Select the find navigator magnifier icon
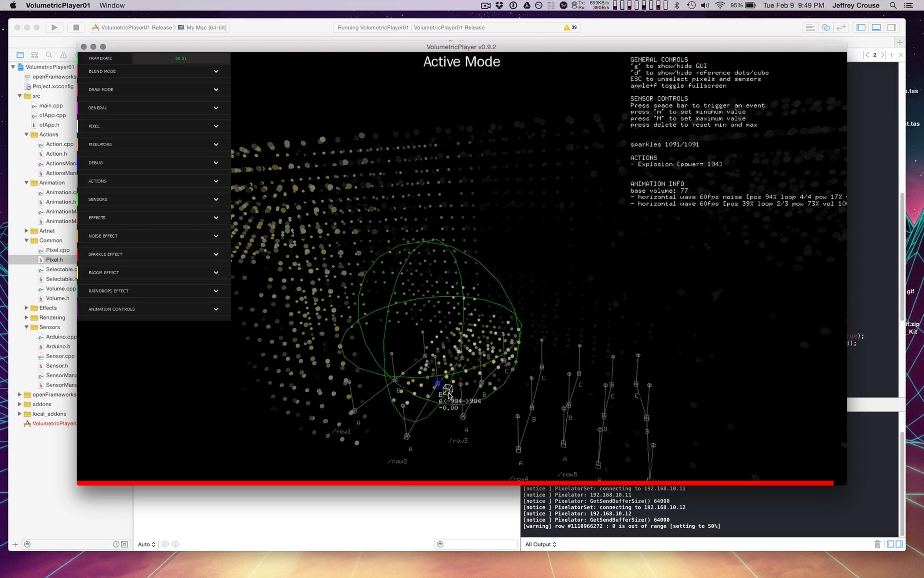The height and width of the screenshot is (578, 924). 49,55
